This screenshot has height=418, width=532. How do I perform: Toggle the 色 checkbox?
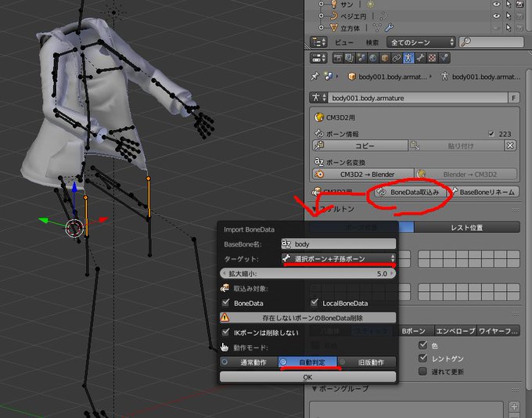point(422,345)
